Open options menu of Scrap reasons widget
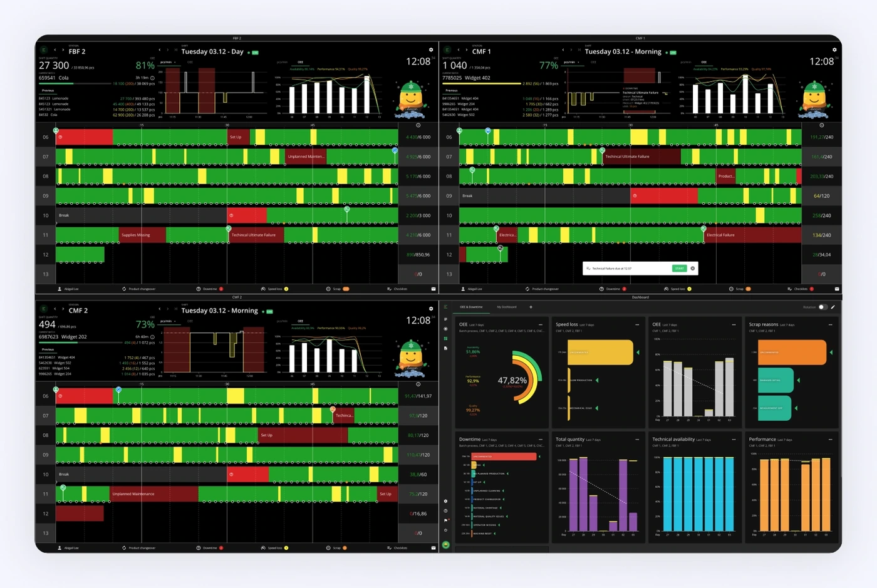 click(831, 324)
